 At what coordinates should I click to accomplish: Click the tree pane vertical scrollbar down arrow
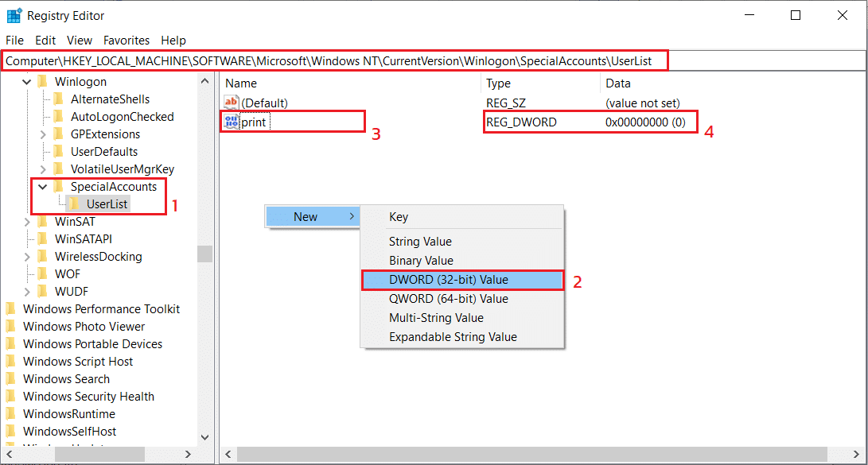click(x=205, y=437)
